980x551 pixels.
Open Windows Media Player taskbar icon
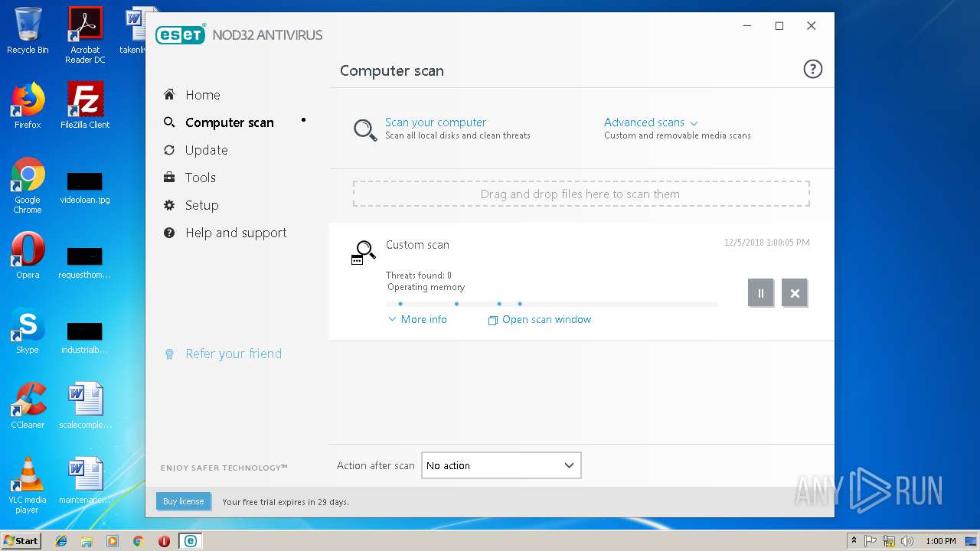[113, 541]
